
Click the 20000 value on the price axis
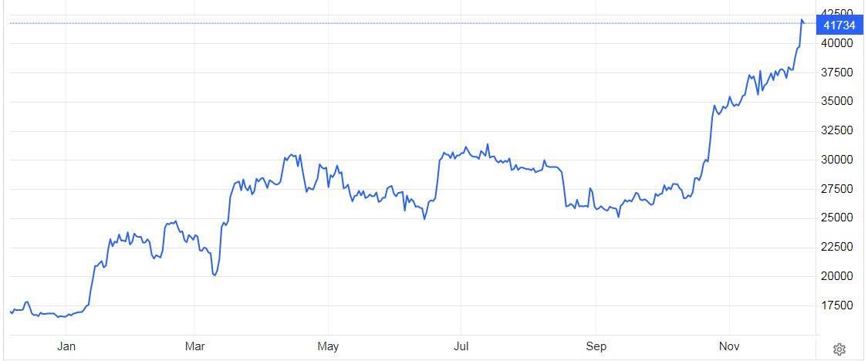[x=837, y=276]
